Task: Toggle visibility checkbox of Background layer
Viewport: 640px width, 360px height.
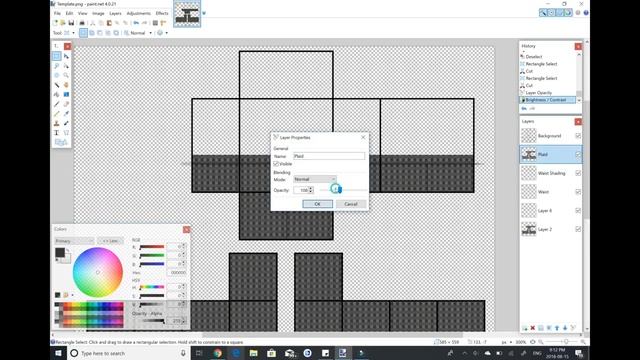Action: [578, 136]
